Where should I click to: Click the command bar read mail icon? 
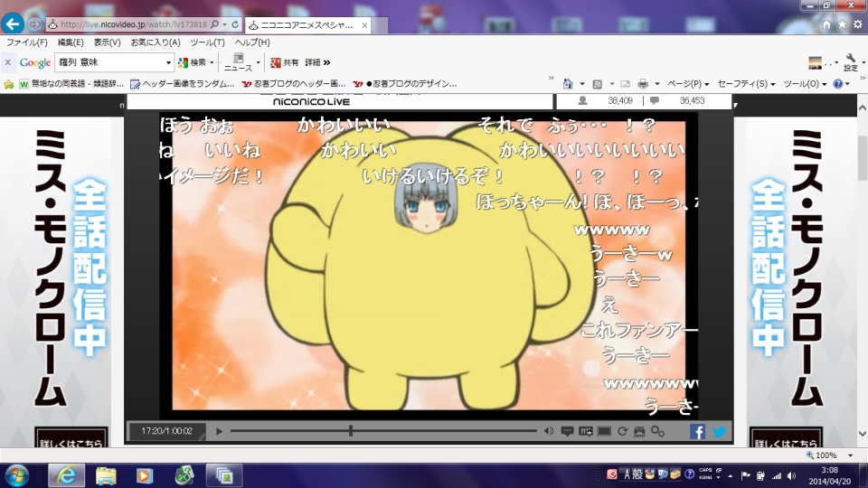(x=625, y=84)
